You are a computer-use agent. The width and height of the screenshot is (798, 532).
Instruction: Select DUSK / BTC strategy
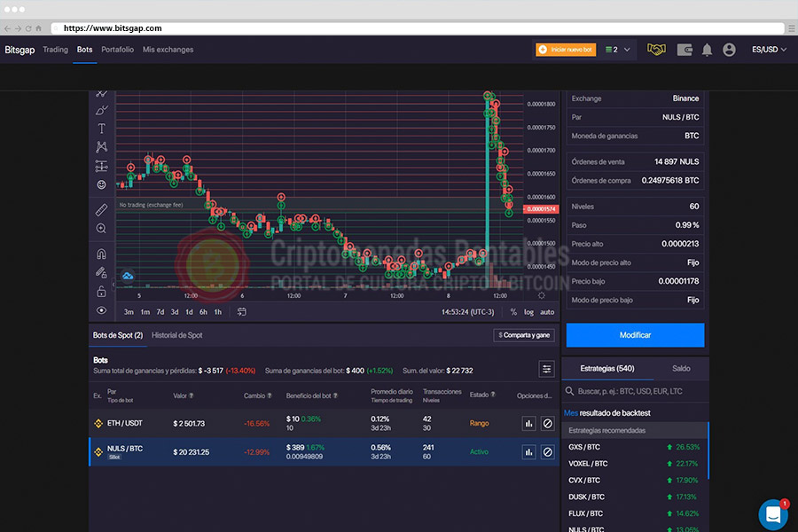(634, 497)
